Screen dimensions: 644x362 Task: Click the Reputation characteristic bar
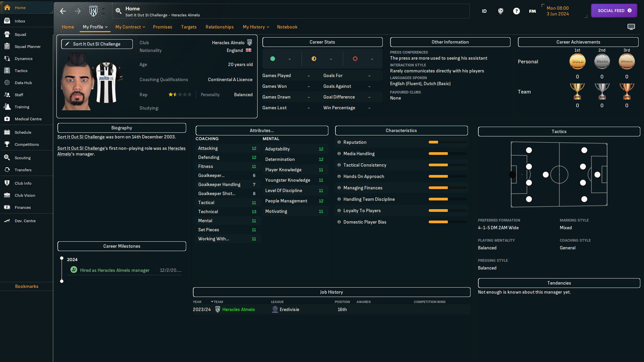coord(447,142)
